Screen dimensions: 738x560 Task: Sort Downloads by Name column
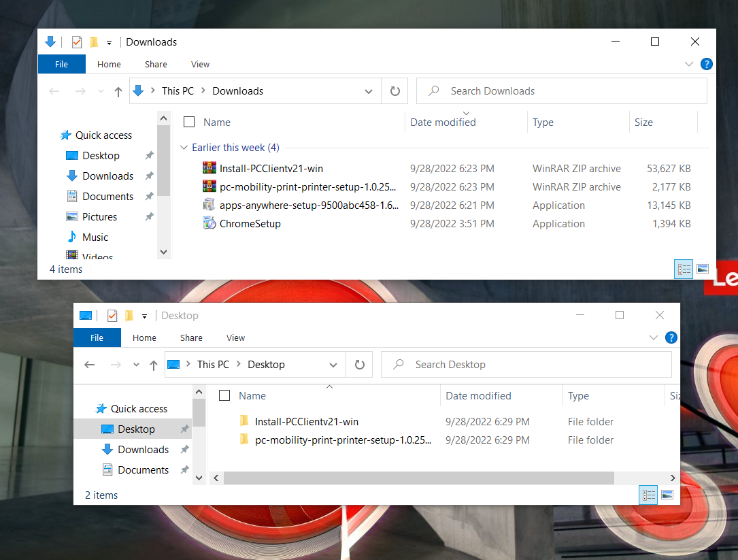(x=217, y=122)
